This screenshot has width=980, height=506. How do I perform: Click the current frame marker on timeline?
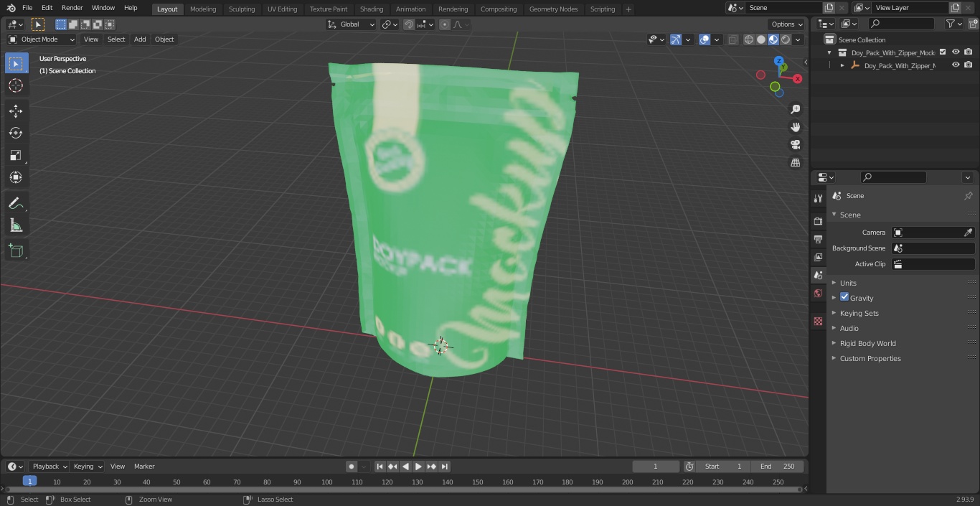[29, 482]
